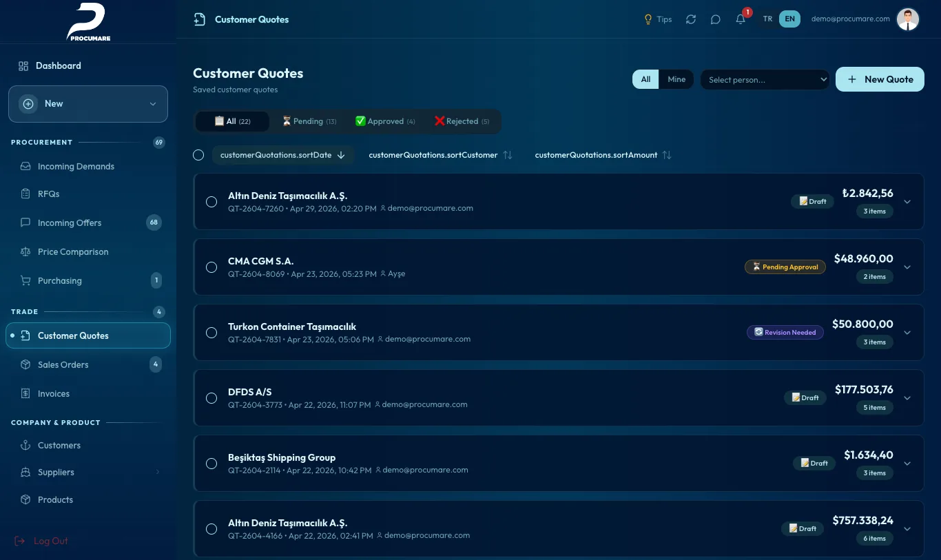This screenshot has width=941, height=560.
Task: Click the Purchasing cart icon
Action: (x=25, y=280)
